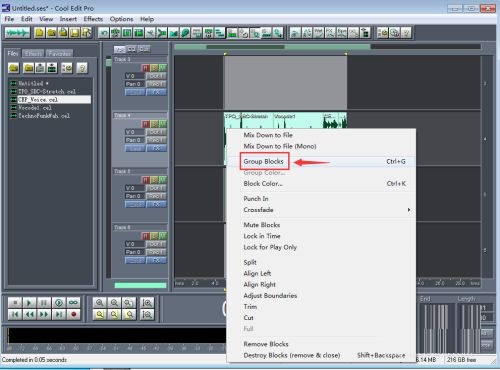Open the Options menu

pyautogui.click(x=121, y=19)
